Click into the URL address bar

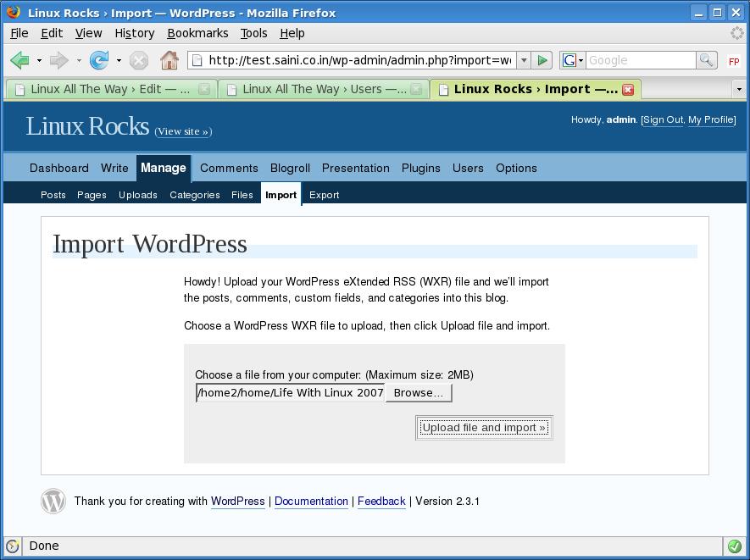(359, 60)
